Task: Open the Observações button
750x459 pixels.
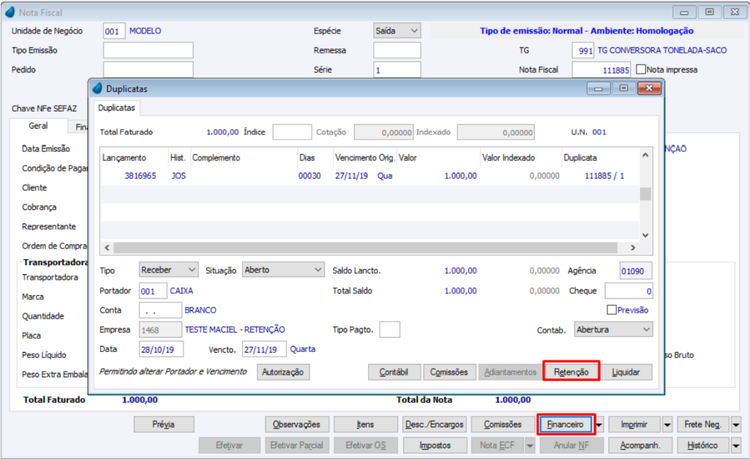Action: click(297, 425)
